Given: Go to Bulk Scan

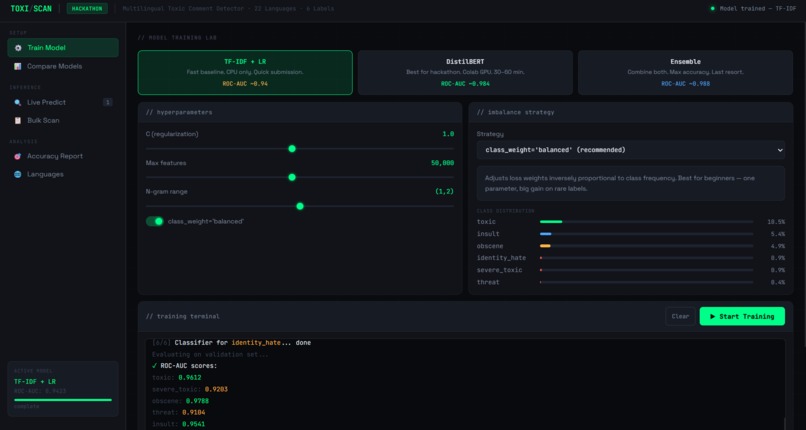Looking at the screenshot, I should coord(63,121).
